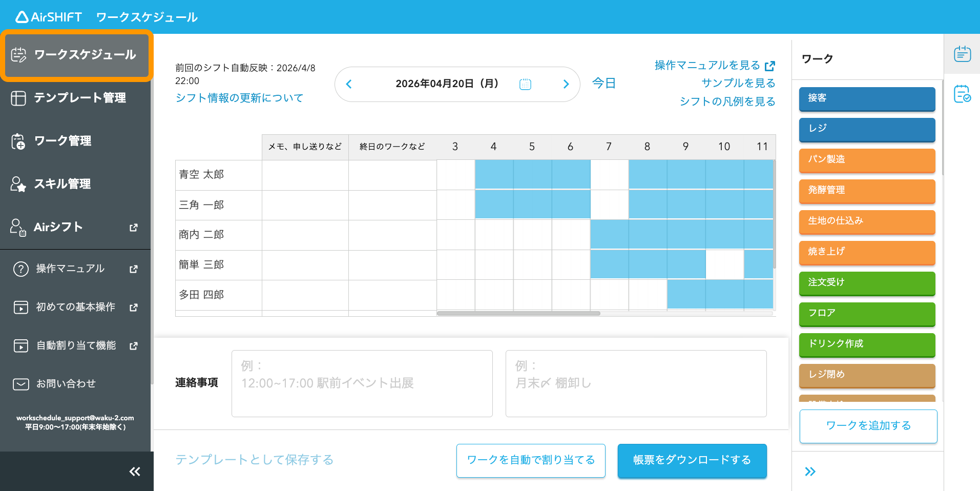Screen dimensions: 980x491
Task: Jump to 今日
Action: pyautogui.click(x=604, y=84)
